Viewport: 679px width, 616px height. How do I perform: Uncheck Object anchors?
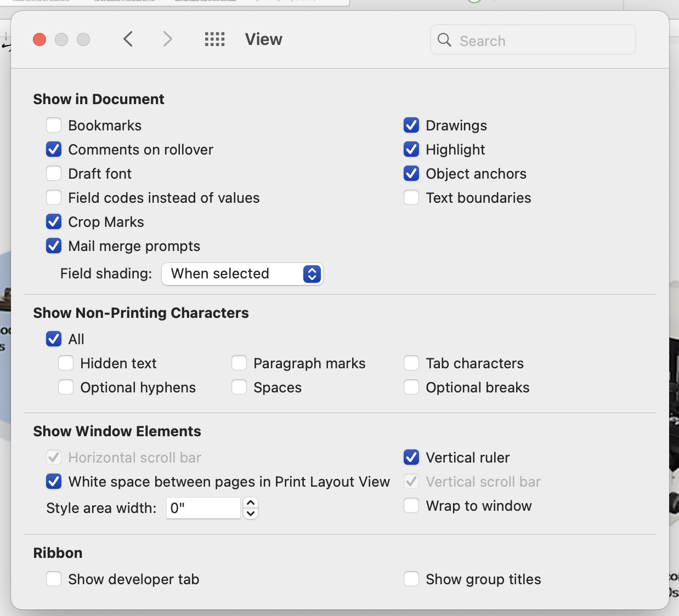(x=411, y=174)
